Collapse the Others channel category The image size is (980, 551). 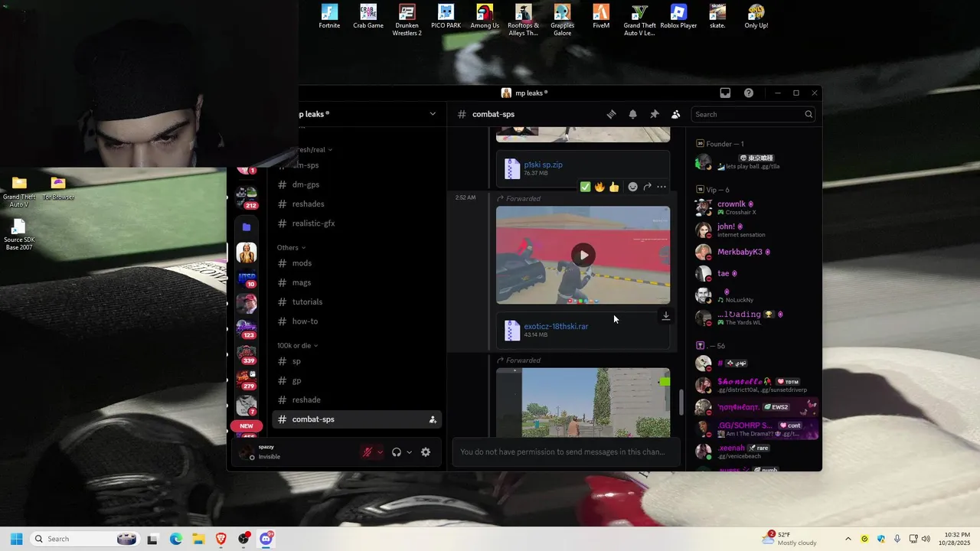pos(291,248)
